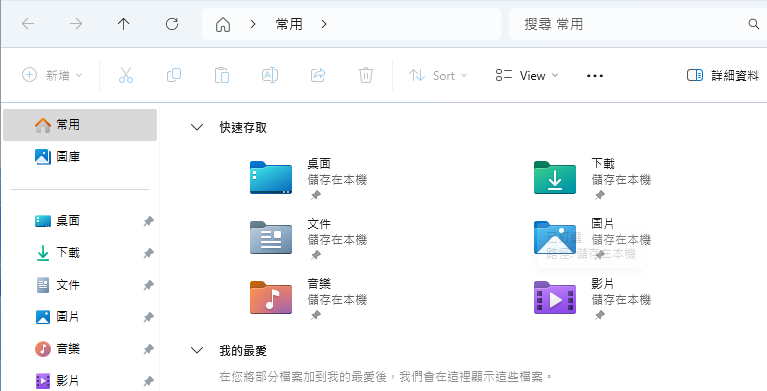Select the 音樂 folder icon in 快速存取

pos(271,297)
